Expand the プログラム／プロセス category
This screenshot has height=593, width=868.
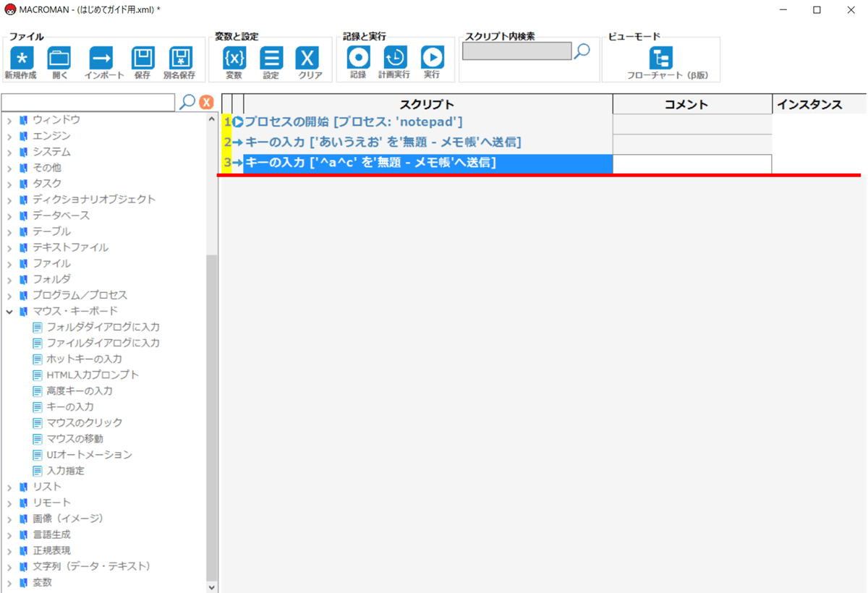pos(9,295)
